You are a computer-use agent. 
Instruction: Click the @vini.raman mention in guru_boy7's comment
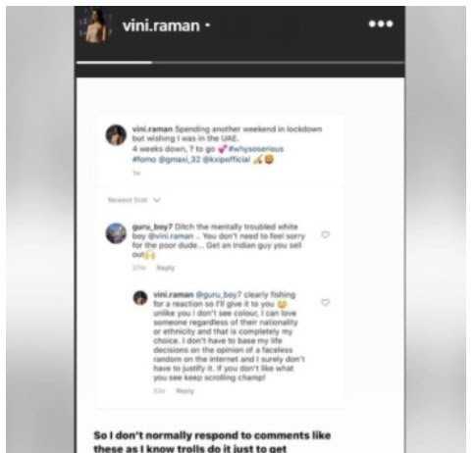point(171,236)
